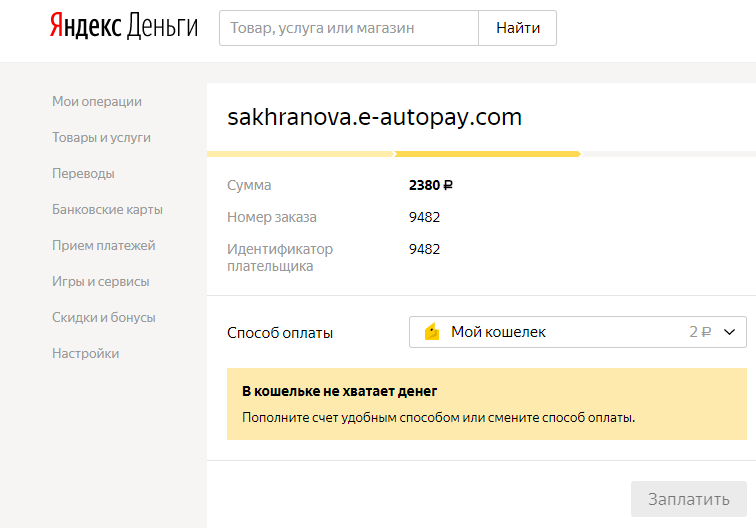Click the Яндекс Деньги logo
This screenshot has height=528, width=756.
coord(124,27)
